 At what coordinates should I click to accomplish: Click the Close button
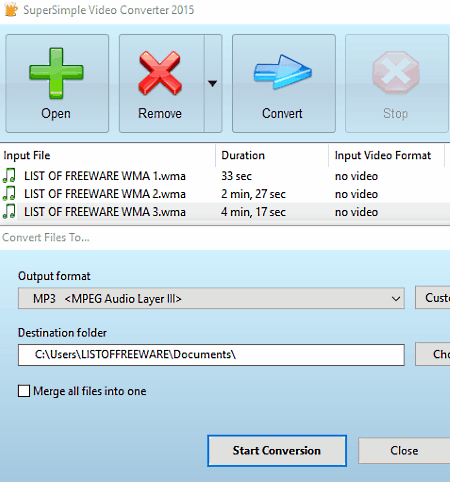click(404, 451)
